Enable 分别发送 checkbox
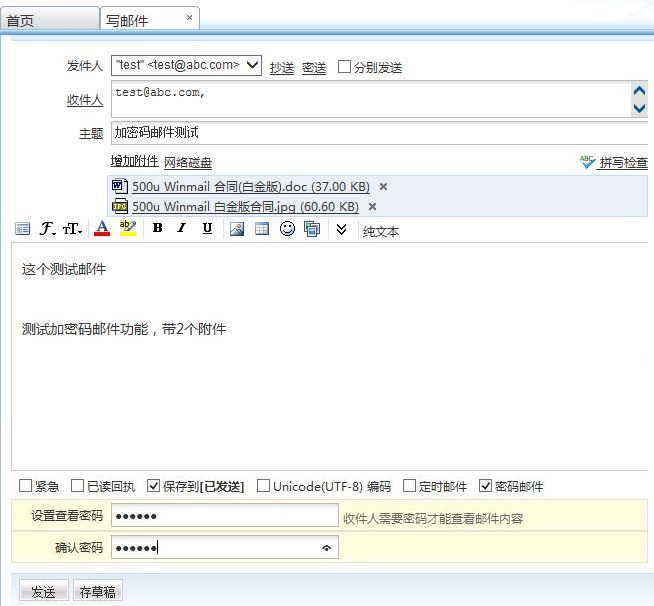The height and width of the screenshot is (606, 654). (344, 67)
